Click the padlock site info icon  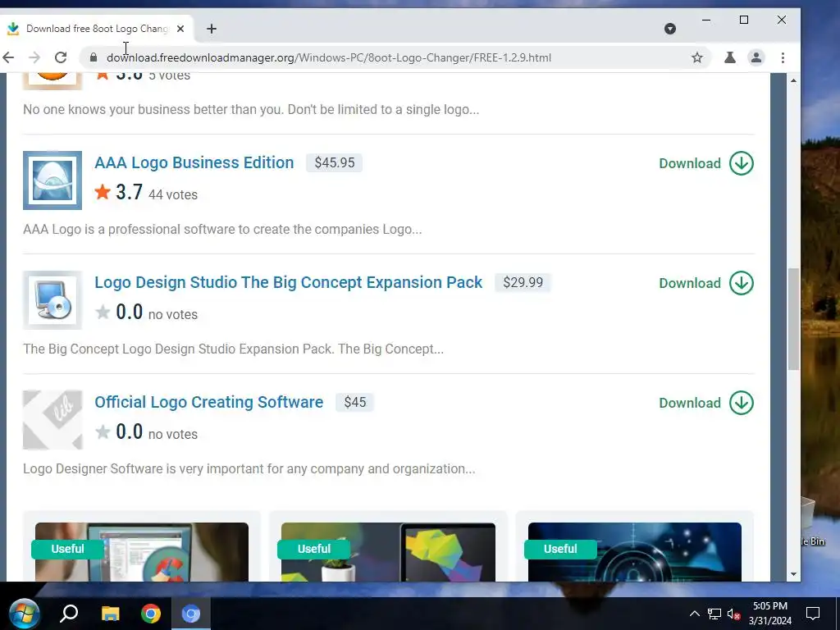coord(94,57)
